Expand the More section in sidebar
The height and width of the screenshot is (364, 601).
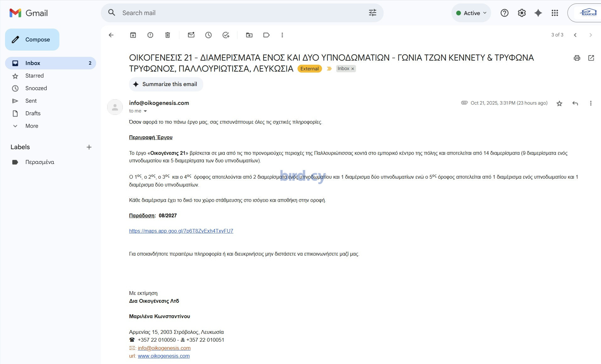point(32,126)
